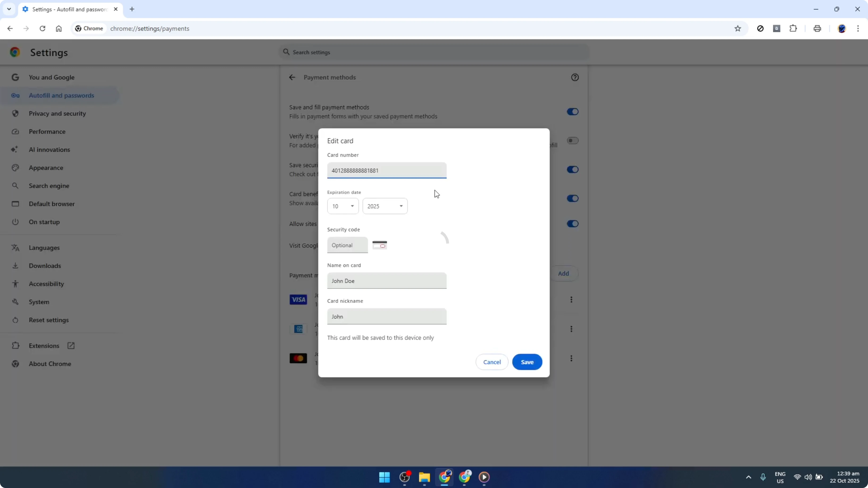Screen dimensions: 868x488
Task: Bookmark this page with the star icon
Action: [738, 28]
